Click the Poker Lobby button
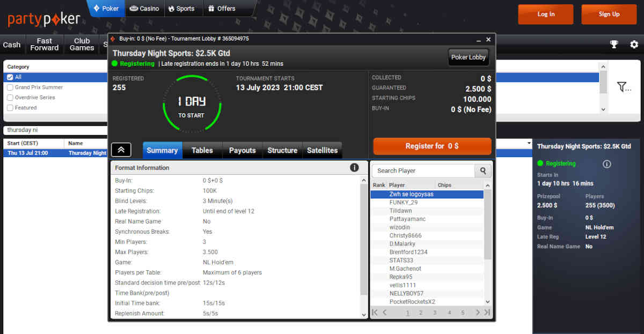 click(469, 57)
